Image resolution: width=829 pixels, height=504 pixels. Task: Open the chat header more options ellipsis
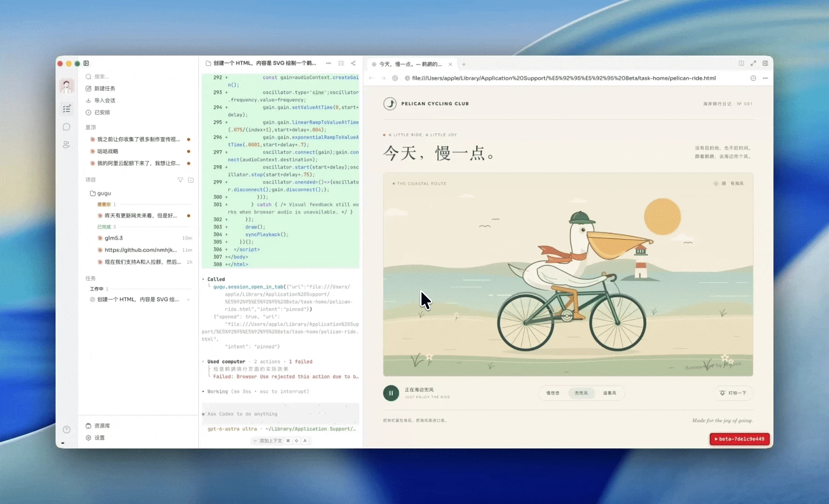[x=329, y=63]
